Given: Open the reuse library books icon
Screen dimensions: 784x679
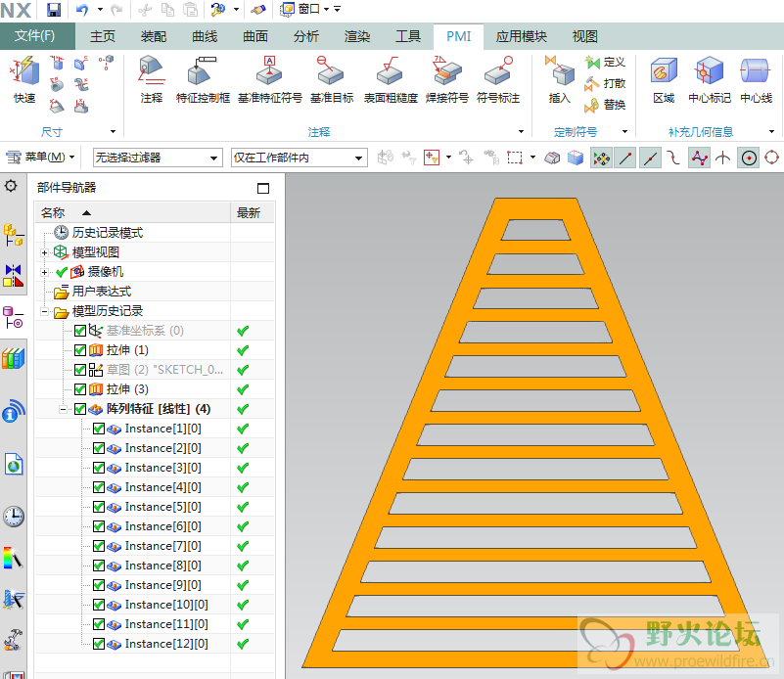Looking at the screenshot, I should click(x=14, y=358).
